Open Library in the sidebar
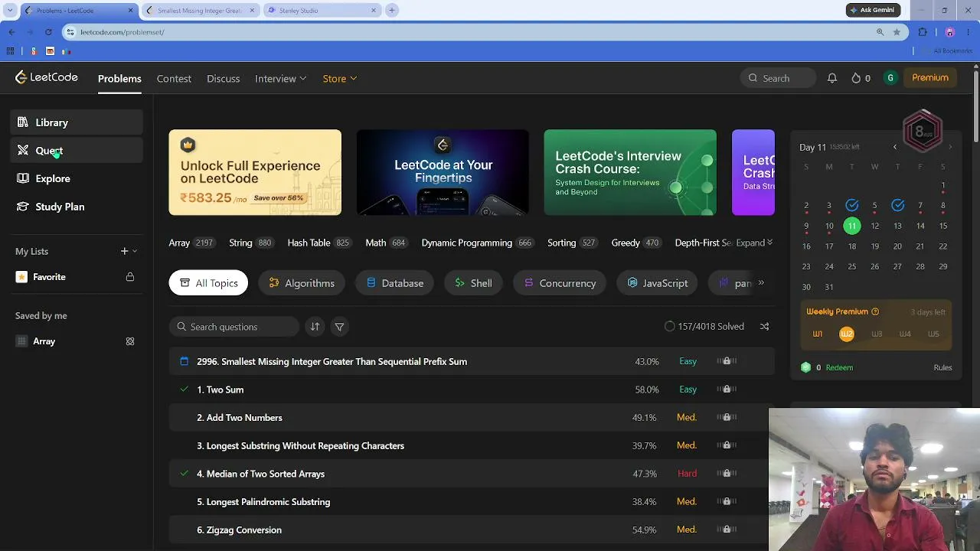 point(77,122)
